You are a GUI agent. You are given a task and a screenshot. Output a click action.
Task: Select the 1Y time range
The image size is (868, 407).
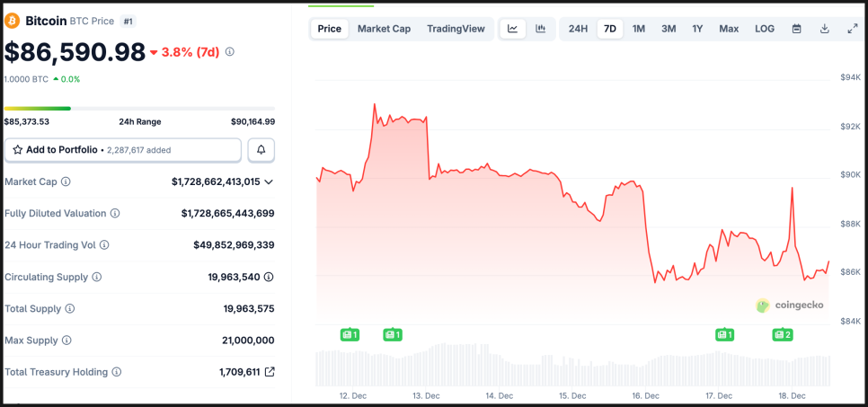coord(697,29)
